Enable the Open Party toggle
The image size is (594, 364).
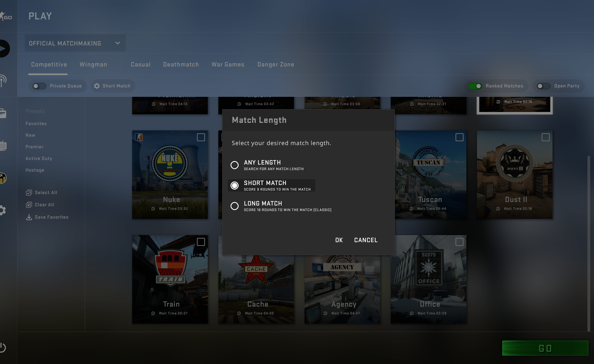(543, 86)
